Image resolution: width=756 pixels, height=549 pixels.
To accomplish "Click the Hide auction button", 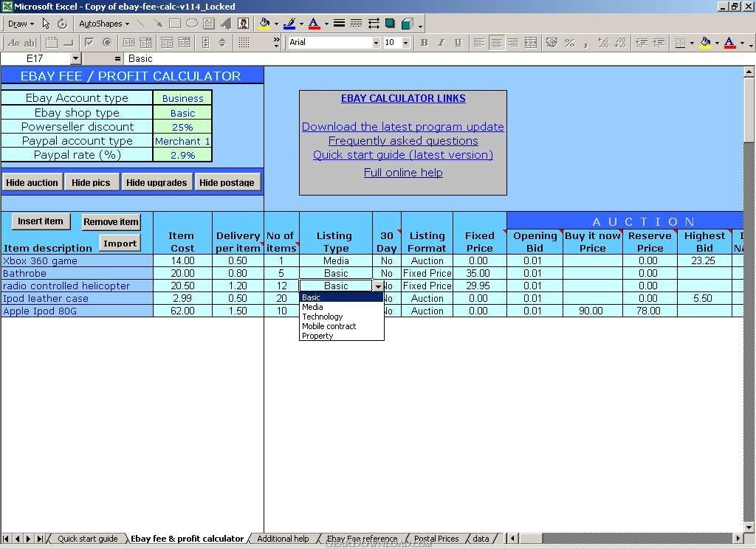I will click(x=32, y=182).
